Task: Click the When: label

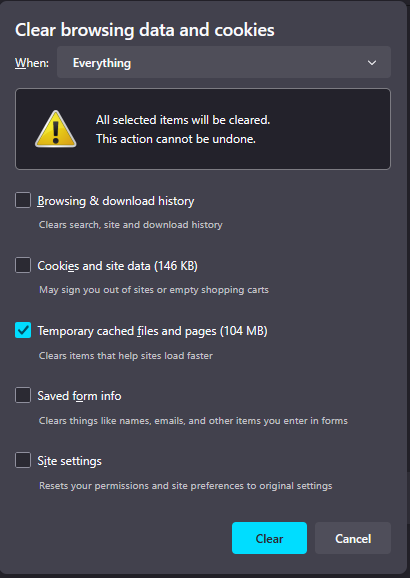Action: (32, 63)
